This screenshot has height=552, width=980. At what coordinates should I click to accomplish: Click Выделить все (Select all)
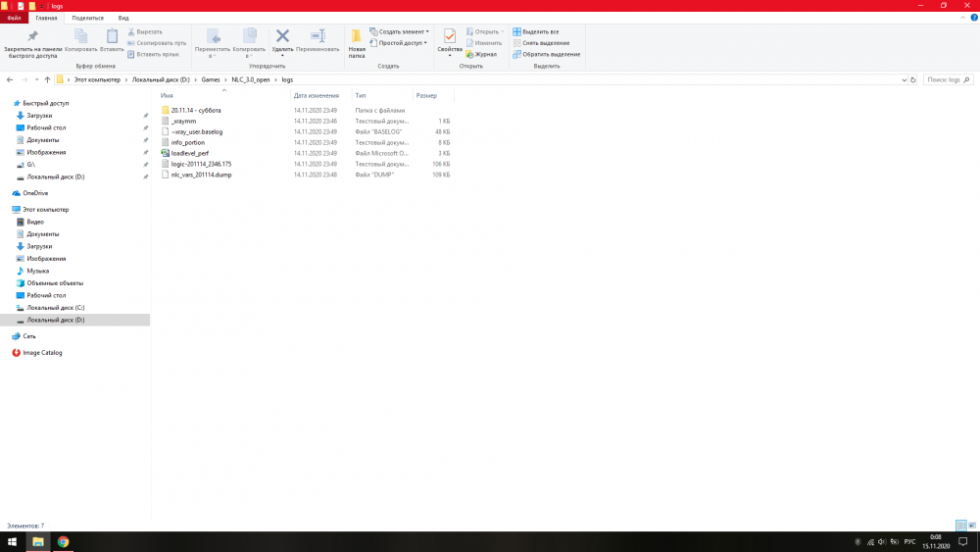click(536, 32)
